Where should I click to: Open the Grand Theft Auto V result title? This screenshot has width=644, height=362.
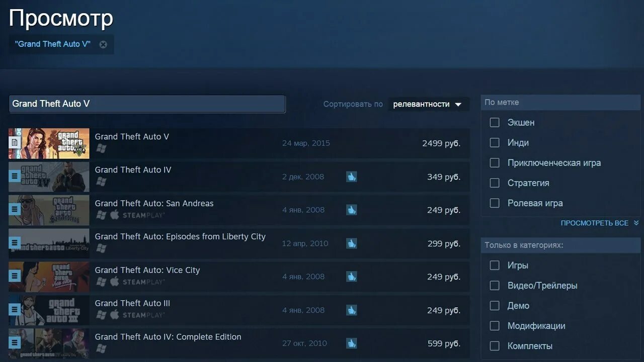[x=132, y=137]
